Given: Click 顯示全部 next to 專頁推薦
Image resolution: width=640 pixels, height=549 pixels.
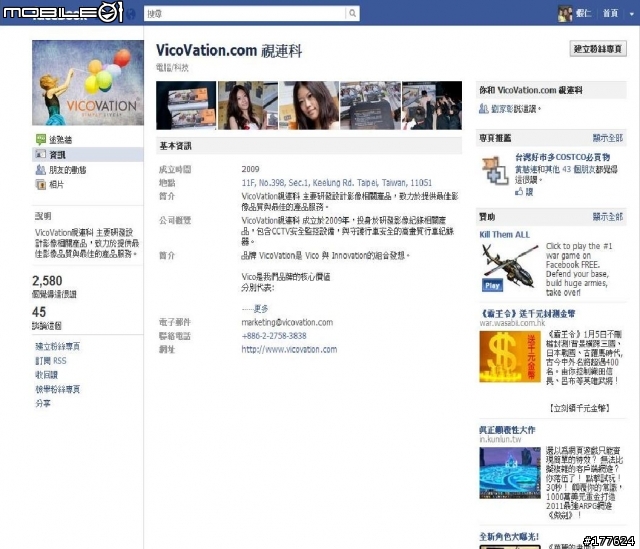Looking at the screenshot, I should pyautogui.click(x=608, y=138).
